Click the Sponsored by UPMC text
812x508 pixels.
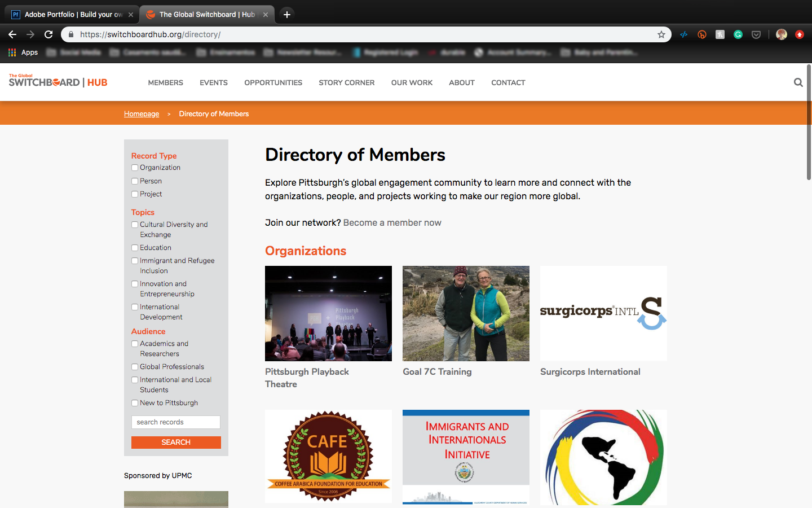[x=158, y=476]
